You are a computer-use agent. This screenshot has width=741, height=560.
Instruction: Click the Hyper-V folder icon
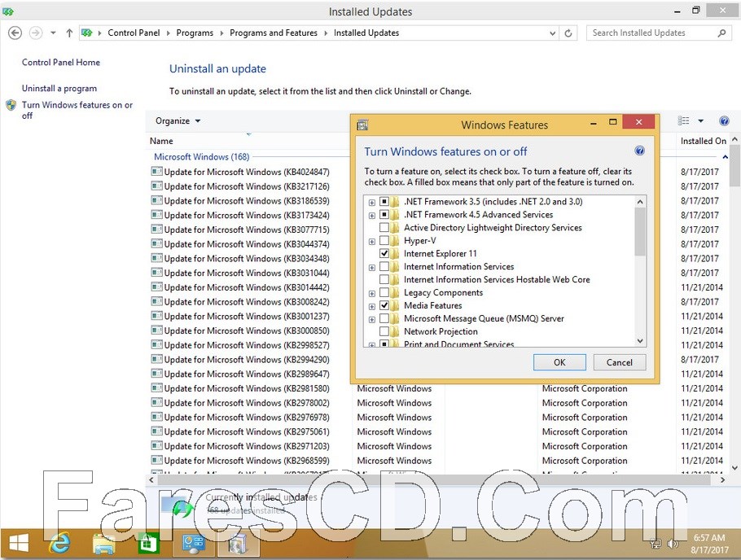coord(395,241)
